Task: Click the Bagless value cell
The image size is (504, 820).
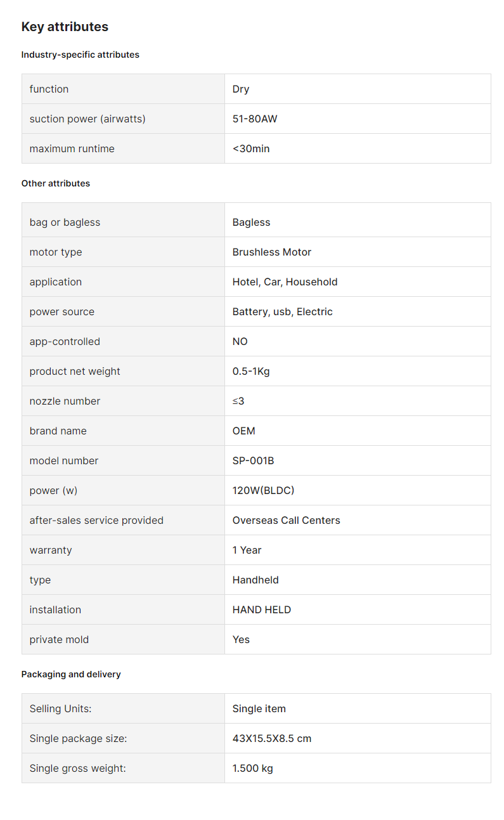Action: click(358, 222)
